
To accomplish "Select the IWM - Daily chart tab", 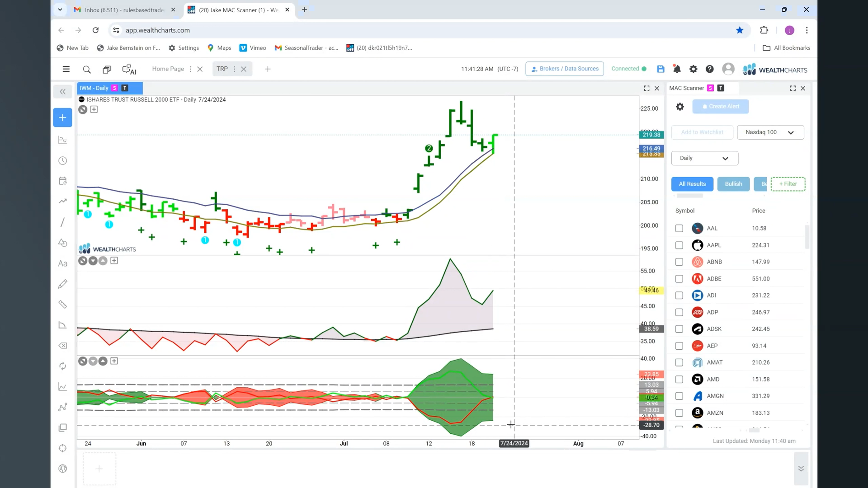I will pos(110,88).
